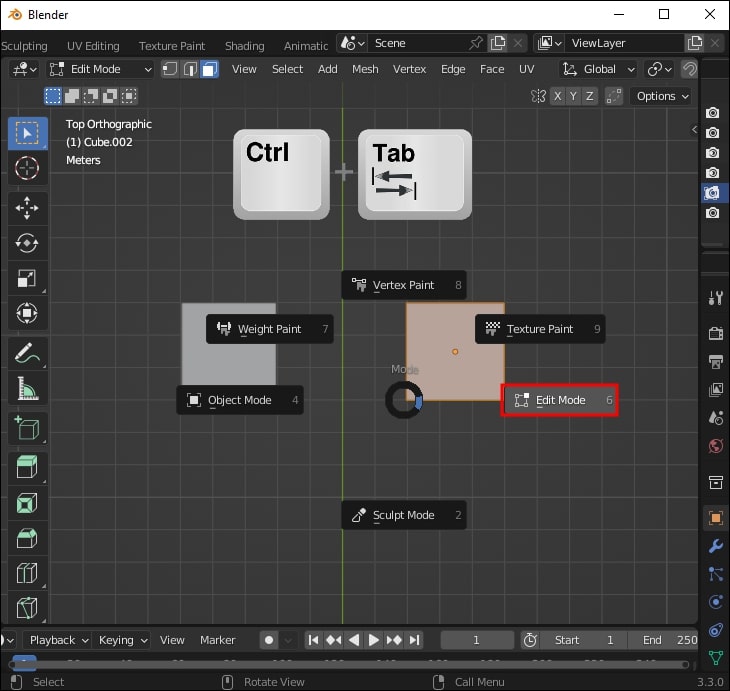The image size is (730, 691).
Task: Select the Extrude Region tool
Action: (x=27, y=467)
